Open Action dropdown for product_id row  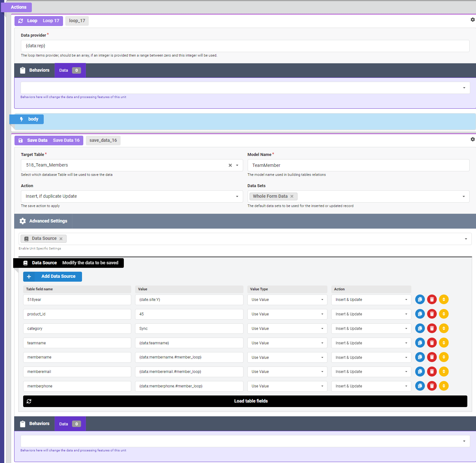pos(371,314)
